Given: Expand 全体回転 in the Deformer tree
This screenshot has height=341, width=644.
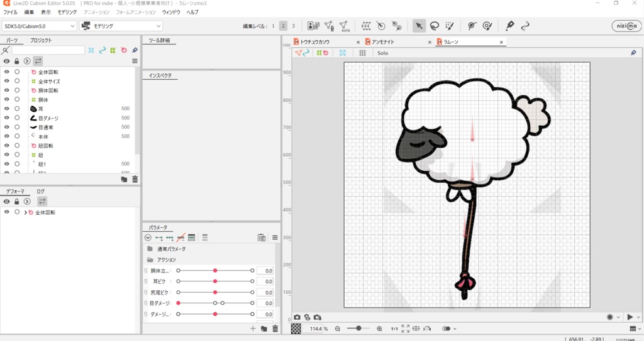Looking at the screenshot, I should (x=25, y=212).
